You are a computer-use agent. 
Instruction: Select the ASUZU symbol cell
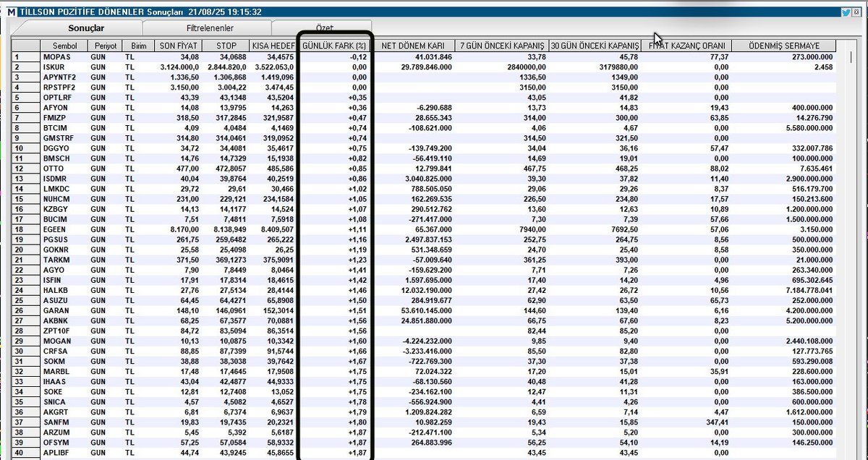[55, 300]
